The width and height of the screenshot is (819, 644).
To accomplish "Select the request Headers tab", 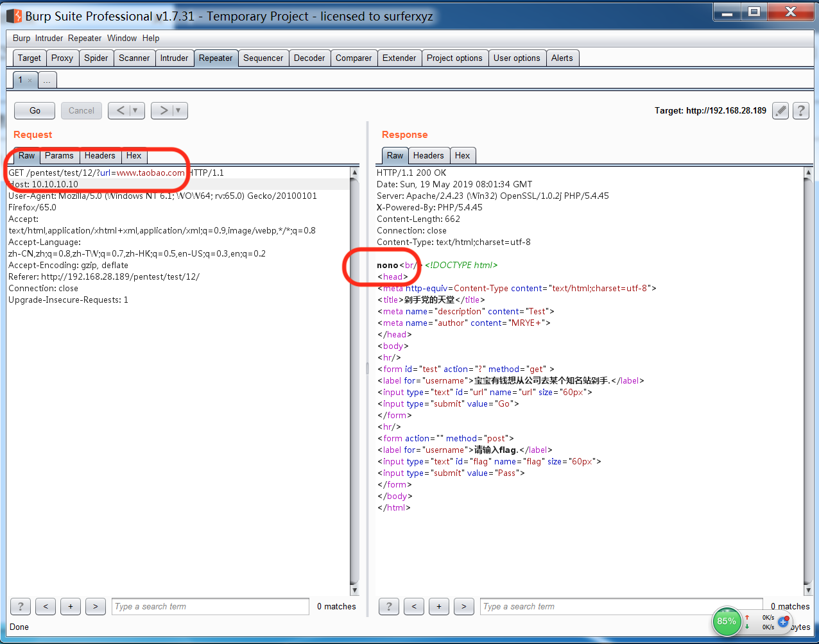I will [x=100, y=155].
